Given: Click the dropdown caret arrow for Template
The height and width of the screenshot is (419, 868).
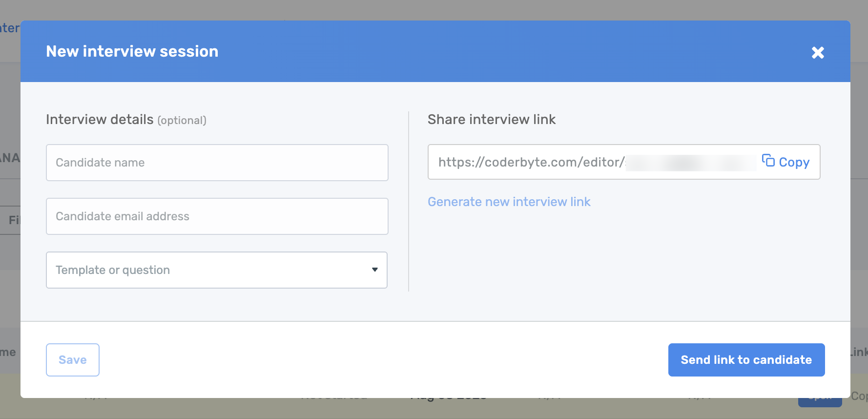Looking at the screenshot, I should [x=374, y=270].
